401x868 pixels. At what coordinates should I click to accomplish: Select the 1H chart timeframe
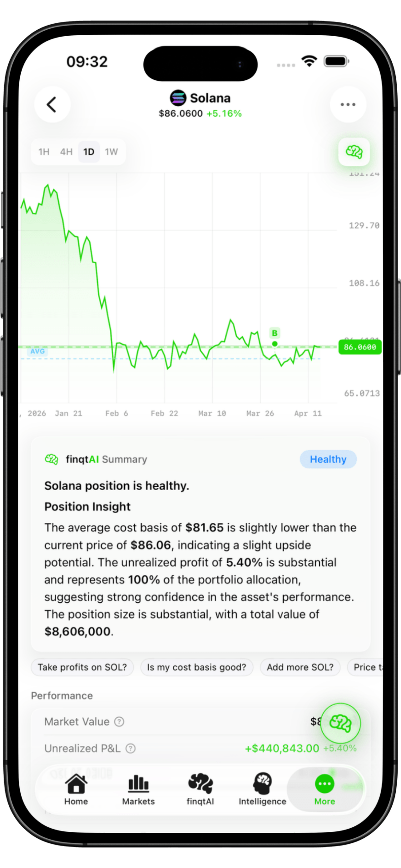44,152
